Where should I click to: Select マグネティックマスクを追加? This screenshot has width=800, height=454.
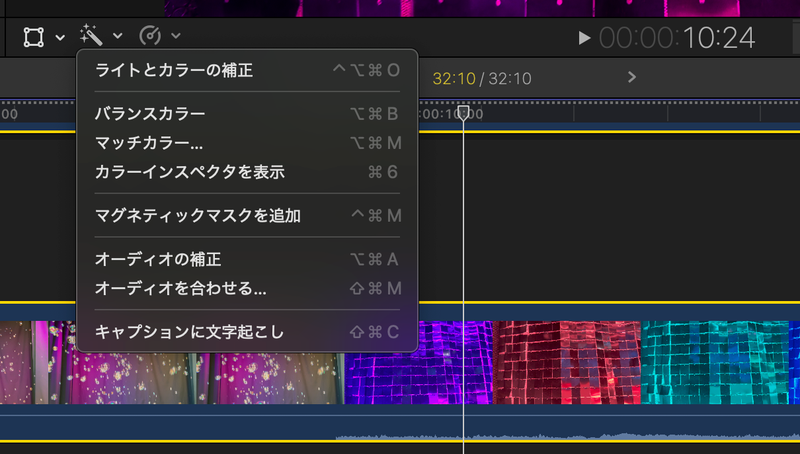pos(247,215)
